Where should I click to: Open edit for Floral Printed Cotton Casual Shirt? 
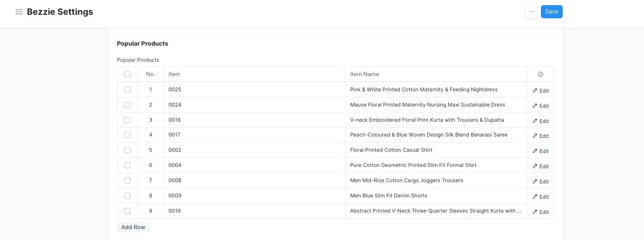541,151
